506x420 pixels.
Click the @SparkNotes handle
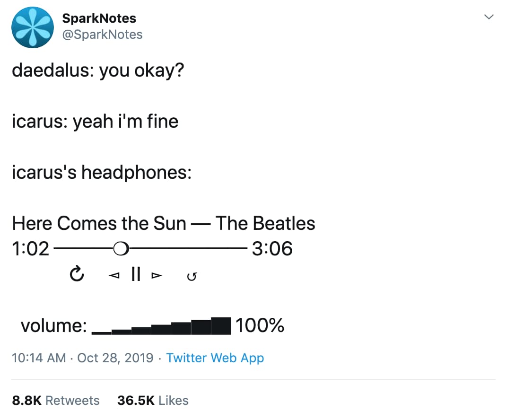[103, 34]
